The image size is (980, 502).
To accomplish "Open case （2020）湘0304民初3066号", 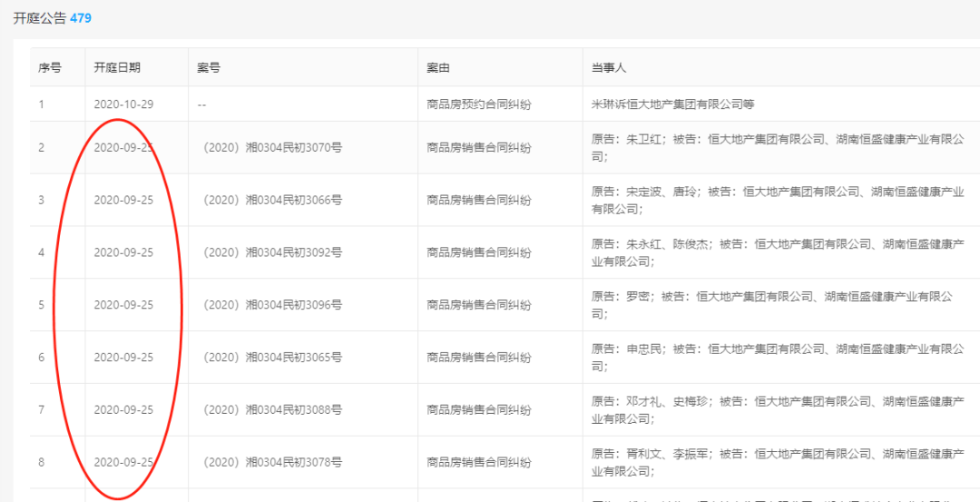I will click(270, 200).
